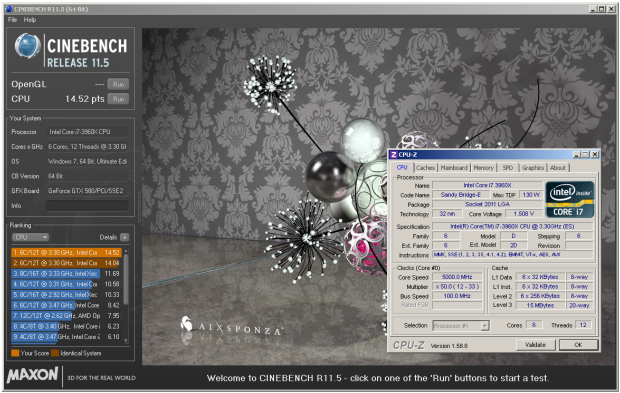Click the MAXON logo at bottom left
The height and width of the screenshot is (393, 620).
pos(32,375)
